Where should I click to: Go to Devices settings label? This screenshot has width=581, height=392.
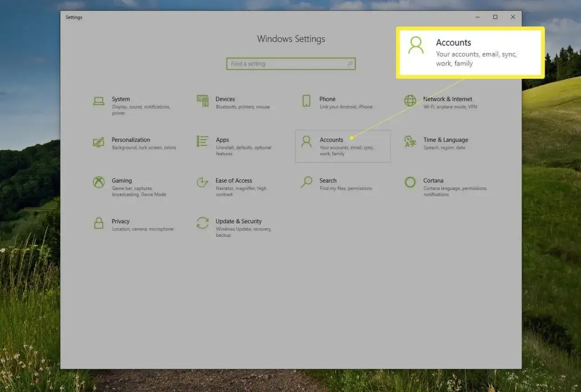(x=225, y=99)
